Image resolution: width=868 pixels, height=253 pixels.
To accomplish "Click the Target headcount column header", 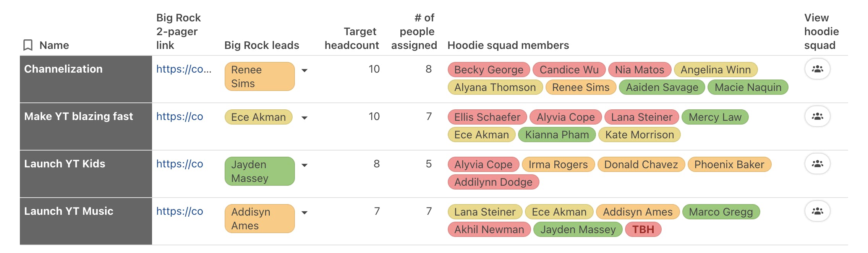I will (x=352, y=38).
